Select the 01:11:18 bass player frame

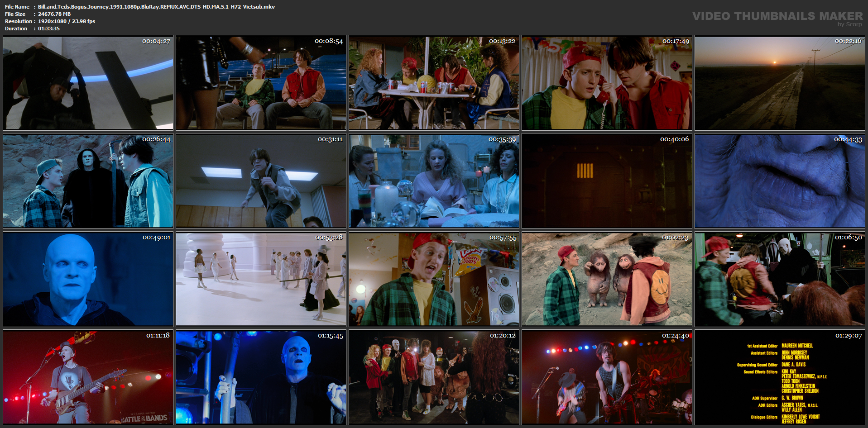click(88, 377)
